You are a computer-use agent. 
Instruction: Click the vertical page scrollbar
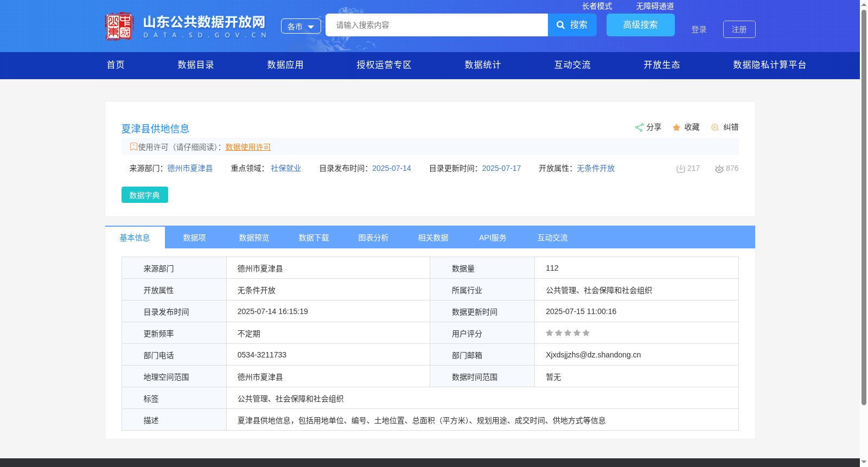pos(864,206)
